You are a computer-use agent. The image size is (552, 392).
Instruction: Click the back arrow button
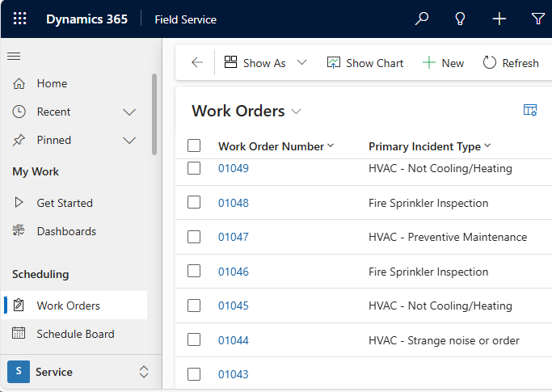[197, 63]
